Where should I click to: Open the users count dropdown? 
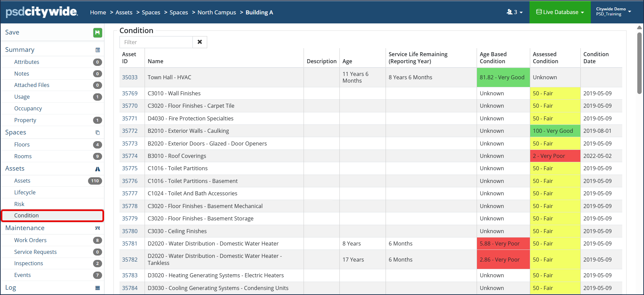(x=514, y=12)
